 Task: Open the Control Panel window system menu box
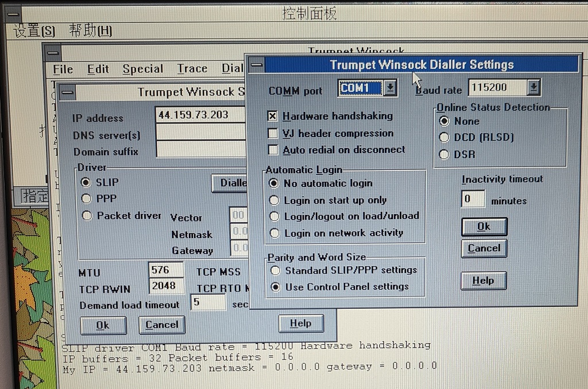(13, 14)
